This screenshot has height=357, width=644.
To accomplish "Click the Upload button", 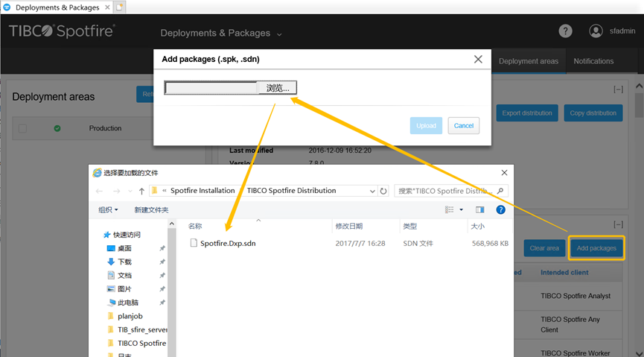I will 426,125.
